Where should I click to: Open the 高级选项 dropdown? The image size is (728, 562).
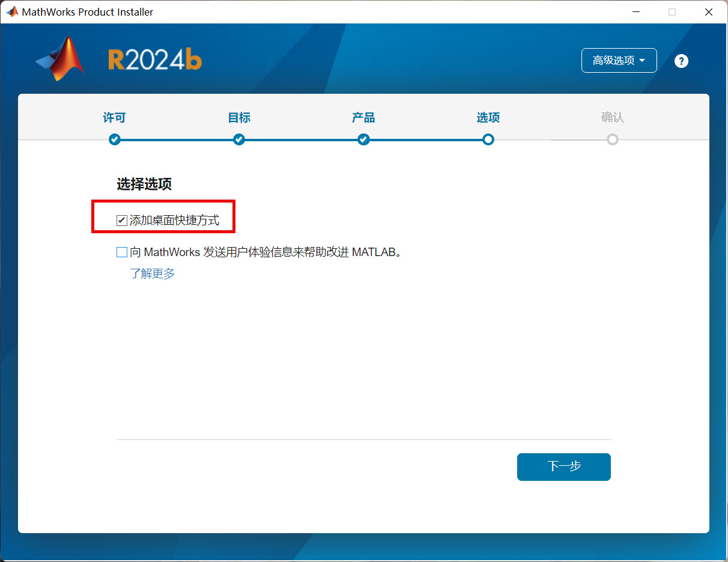[x=619, y=61]
